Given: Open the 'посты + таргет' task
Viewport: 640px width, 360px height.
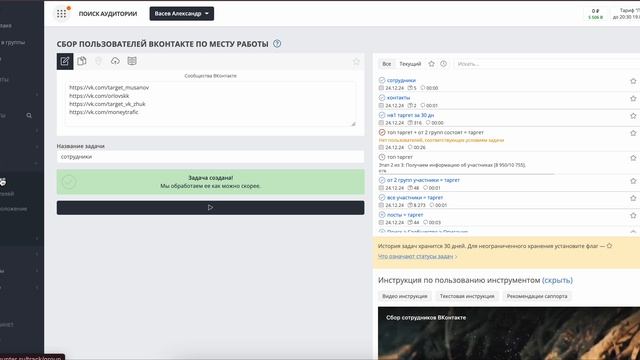Looking at the screenshot, I should 405,215.
